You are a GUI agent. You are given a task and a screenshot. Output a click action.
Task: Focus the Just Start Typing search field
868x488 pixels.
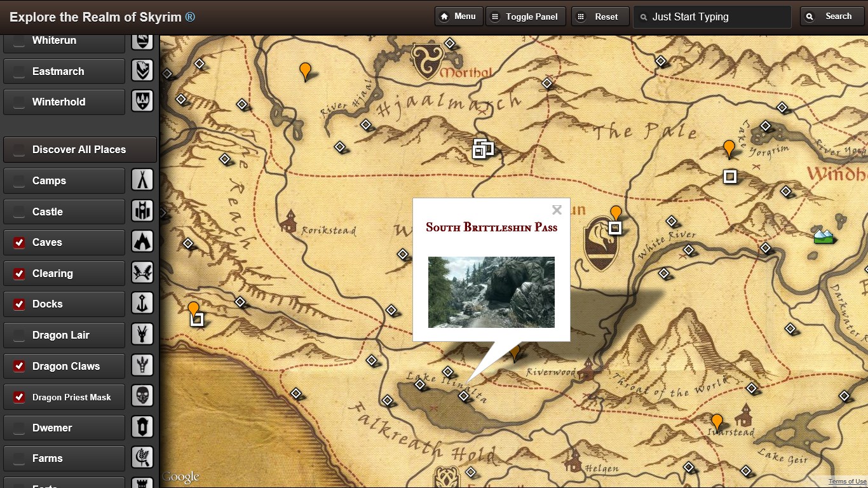pyautogui.click(x=712, y=17)
